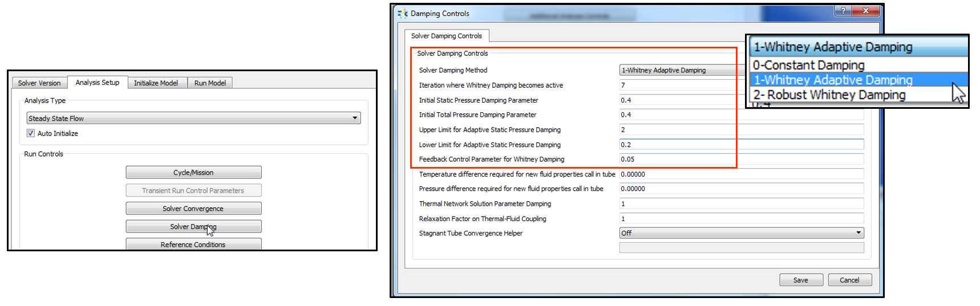
Task: Click the Reference Conditions button
Action: pos(193,244)
